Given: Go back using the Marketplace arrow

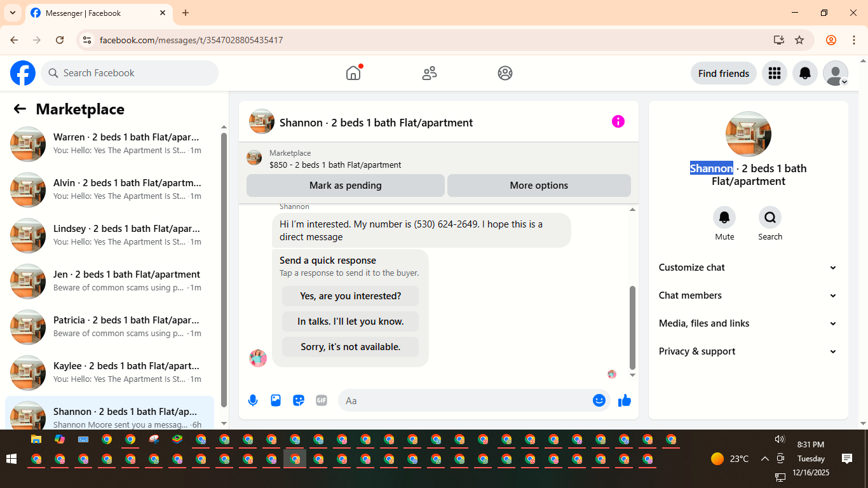Looking at the screenshot, I should coord(20,109).
